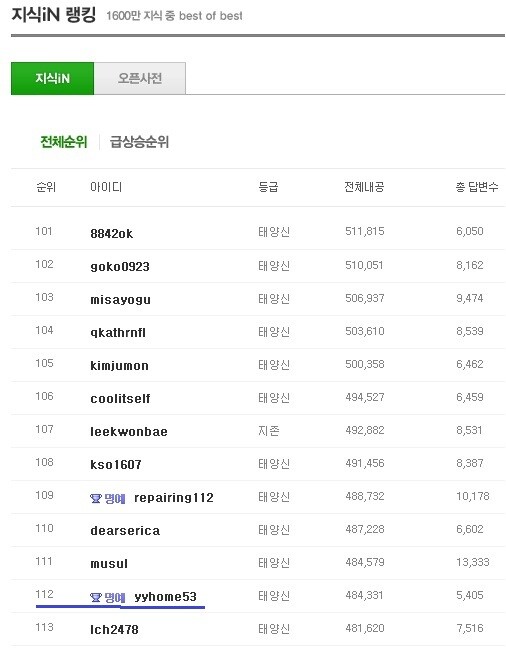The width and height of the screenshot is (506, 650).
Task: Open user profile kimjumon
Action: click(x=119, y=366)
